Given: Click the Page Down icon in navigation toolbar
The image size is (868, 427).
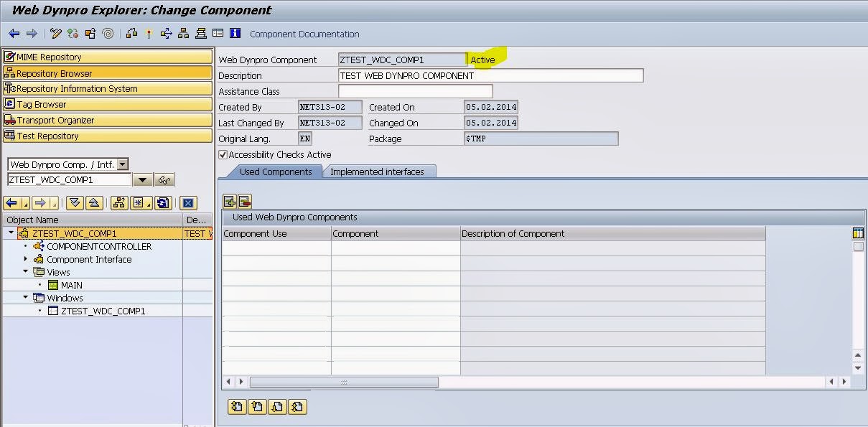Looking at the screenshot, I should point(75,203).
